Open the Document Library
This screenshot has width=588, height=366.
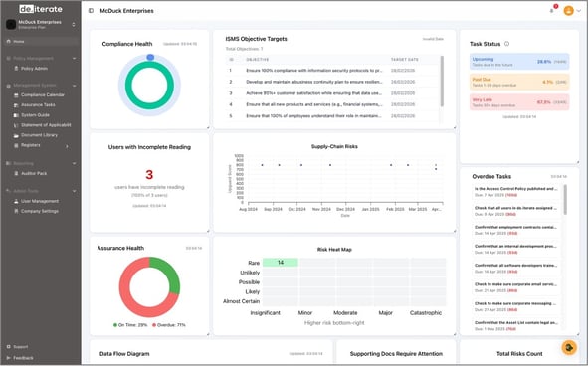pyautogui.click(x=39, y=135)
